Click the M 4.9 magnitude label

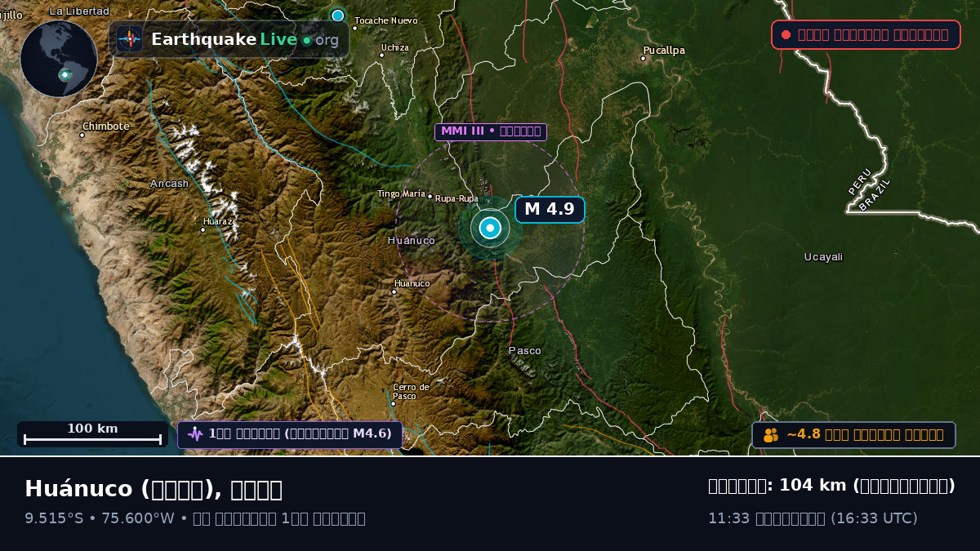550,209
